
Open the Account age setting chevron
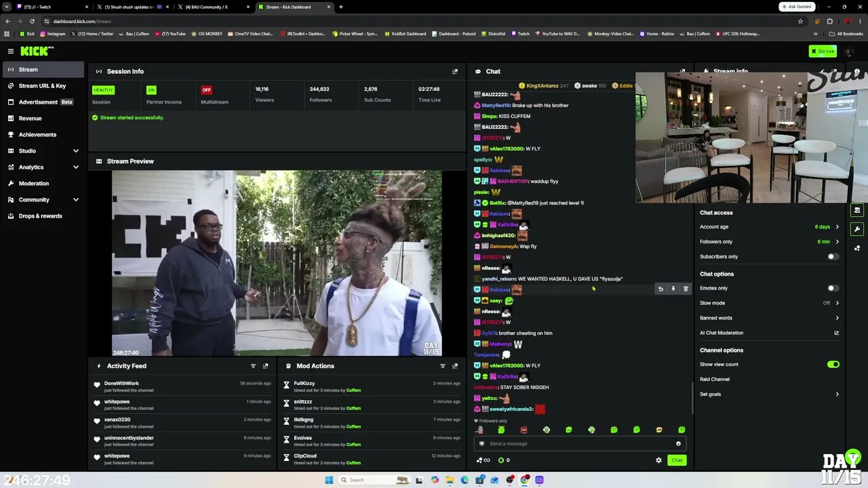tap(837, 227)
